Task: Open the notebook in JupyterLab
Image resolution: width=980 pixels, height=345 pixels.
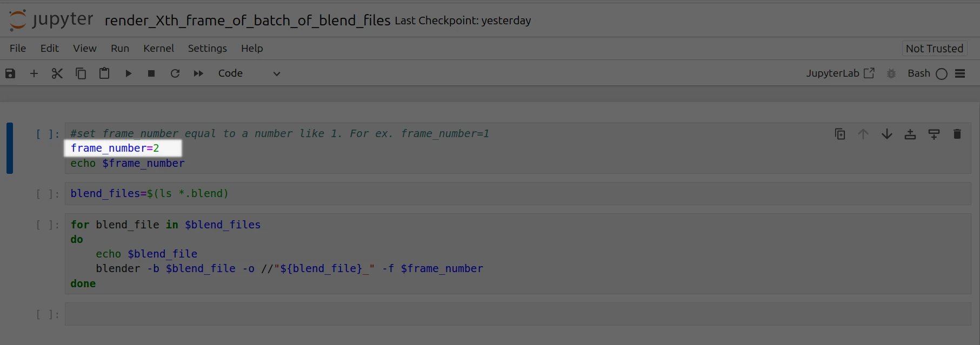Action: pos(840,73)
